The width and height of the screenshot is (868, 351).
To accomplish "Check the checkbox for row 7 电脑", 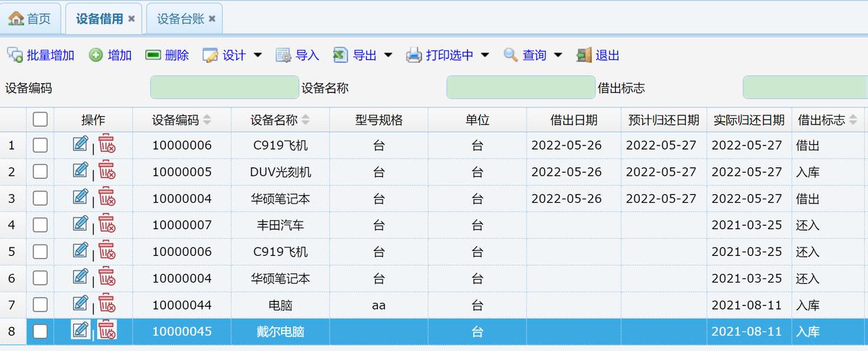I will [40, 305].
